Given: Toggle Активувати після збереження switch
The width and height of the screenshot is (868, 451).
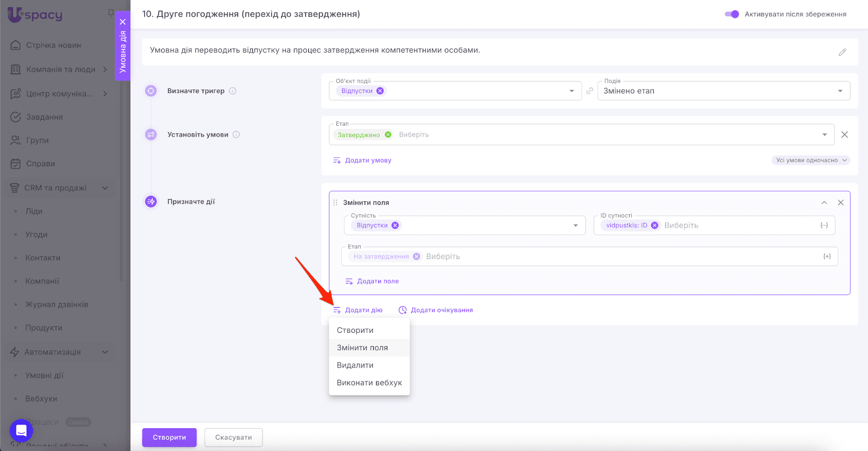Looking at the screenshot, I should [x=732, y=14].
